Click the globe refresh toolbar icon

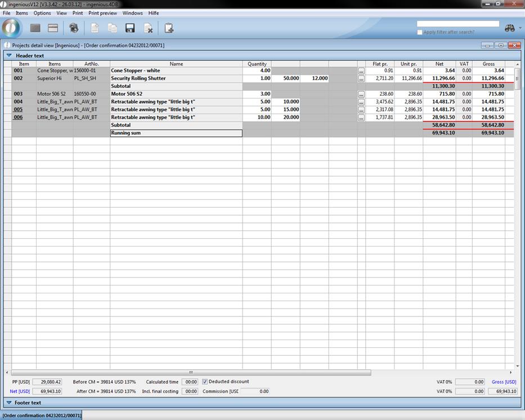[x=73, y=28]
